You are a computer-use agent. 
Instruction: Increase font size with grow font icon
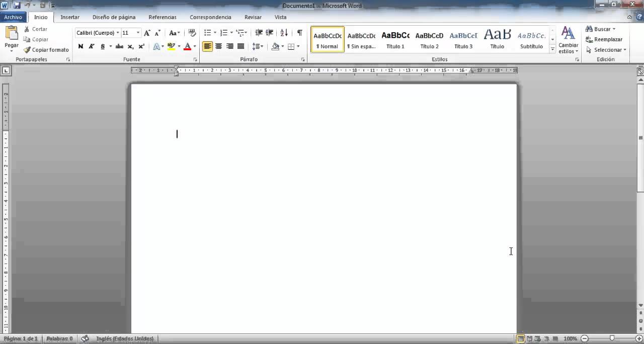147,33
